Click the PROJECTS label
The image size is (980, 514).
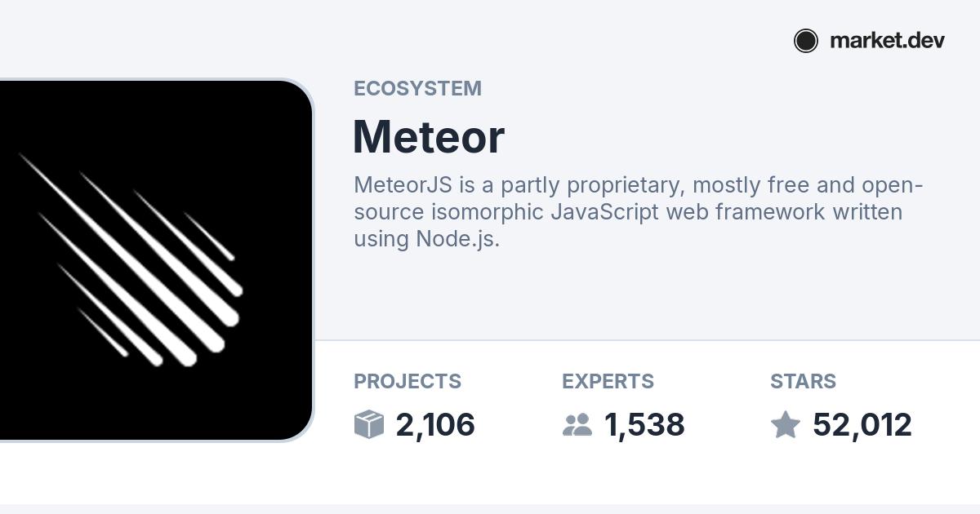coord(408,381)
